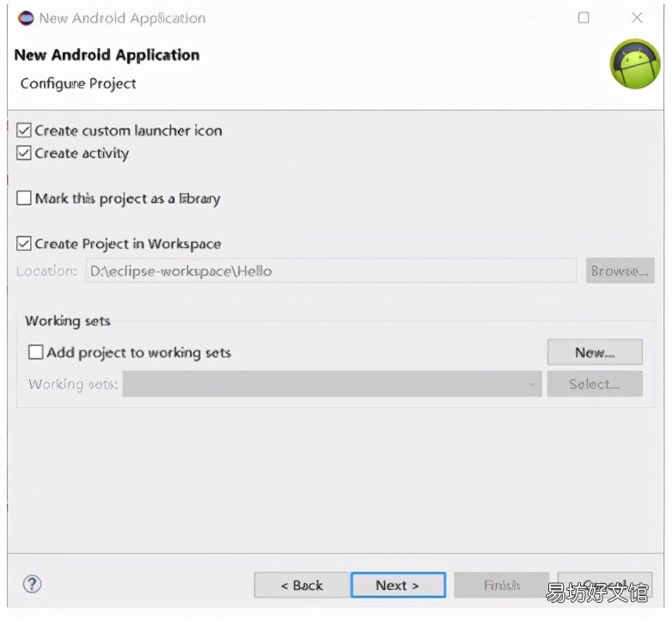Proceed with the Next > button
The height and width of the screenshot is (620, 672).
tap(398, 585)
